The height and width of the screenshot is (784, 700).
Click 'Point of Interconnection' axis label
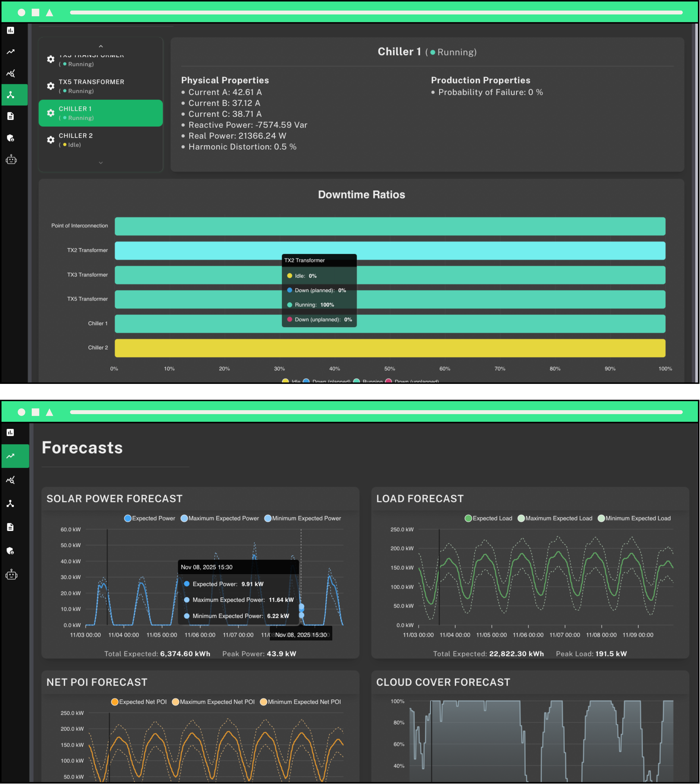click(x=80, y=226)
